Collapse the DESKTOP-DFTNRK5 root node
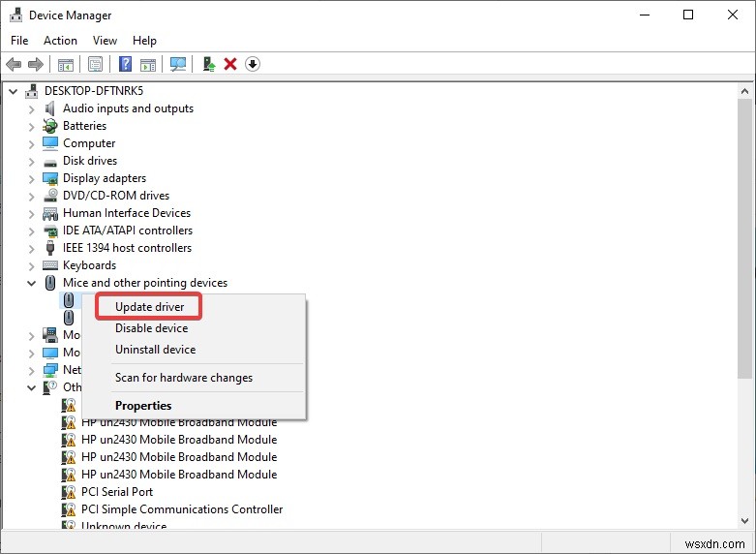Screen dimensions: 756x554 [14, 91]
